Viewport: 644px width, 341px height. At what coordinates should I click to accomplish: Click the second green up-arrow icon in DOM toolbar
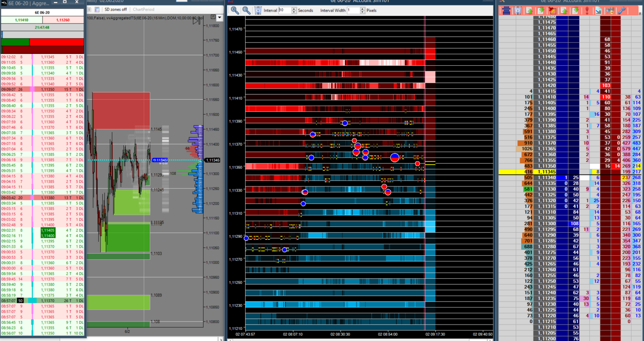[564, 10]
